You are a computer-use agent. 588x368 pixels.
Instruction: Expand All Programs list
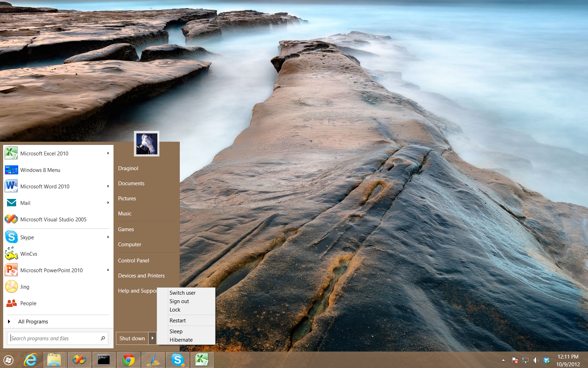33,322
